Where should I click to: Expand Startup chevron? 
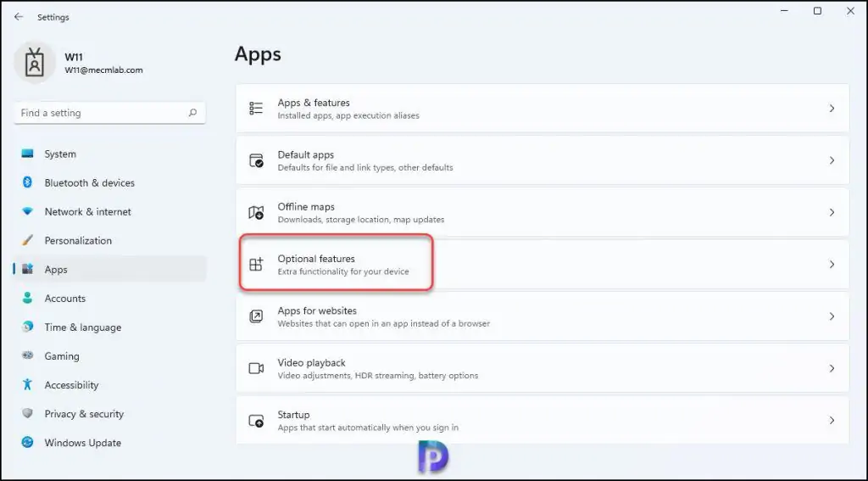832,421
